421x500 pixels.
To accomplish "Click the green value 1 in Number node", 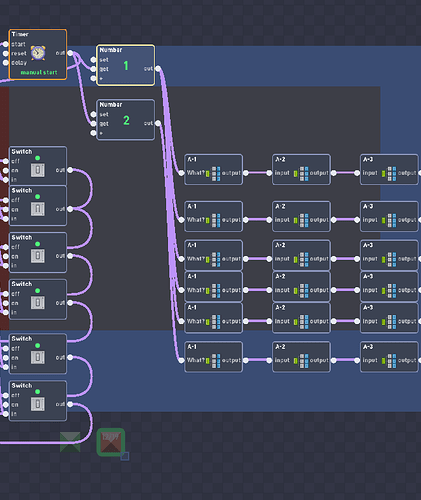I will [126, 66].
